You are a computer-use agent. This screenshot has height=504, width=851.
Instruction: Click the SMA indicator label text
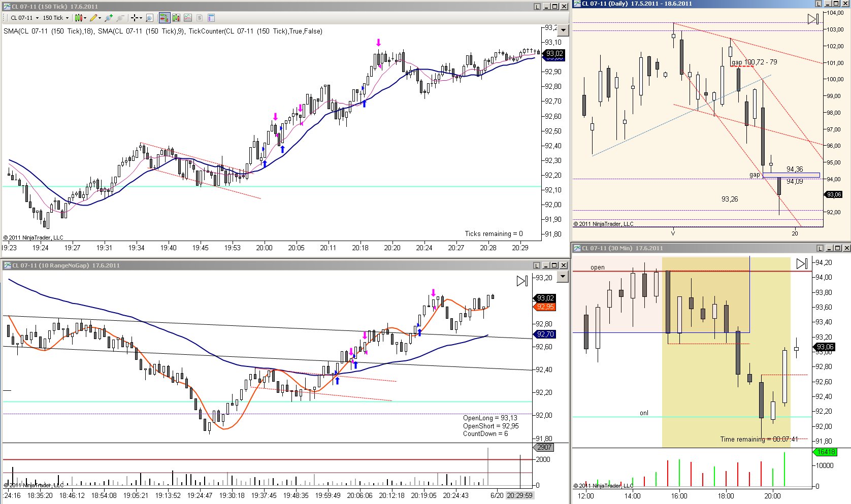click(162, 31)
